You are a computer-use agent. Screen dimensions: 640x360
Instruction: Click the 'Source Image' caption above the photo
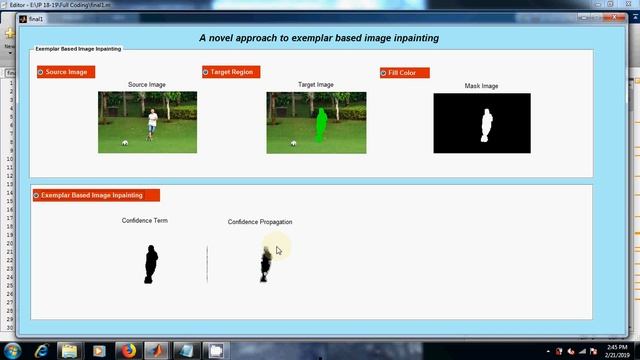pos(147,84)
